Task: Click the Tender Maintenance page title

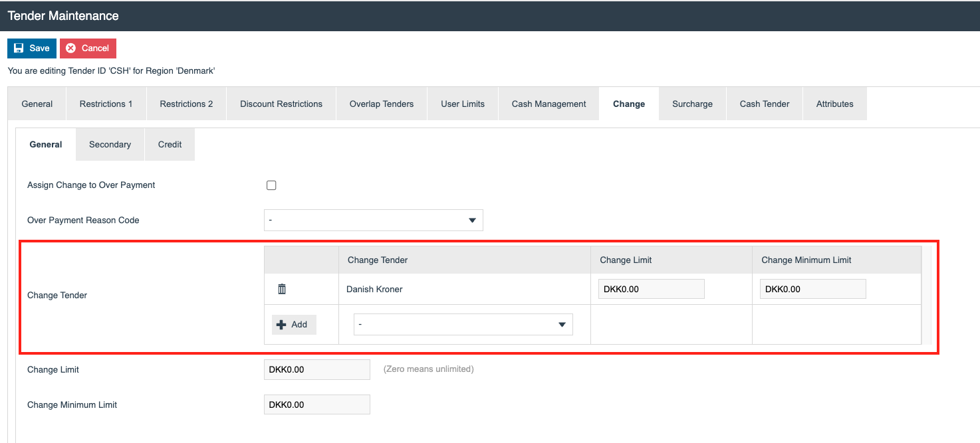Action: (63, 15)
